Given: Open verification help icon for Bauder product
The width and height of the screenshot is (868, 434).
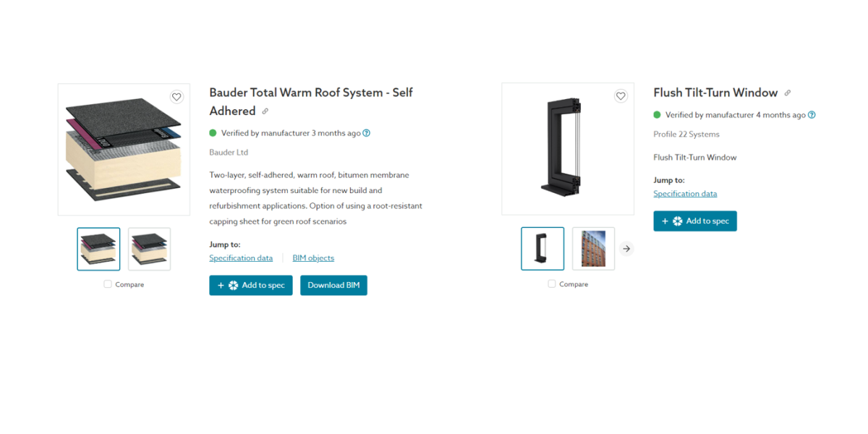Looking at the screenshot, I should 367,133.
